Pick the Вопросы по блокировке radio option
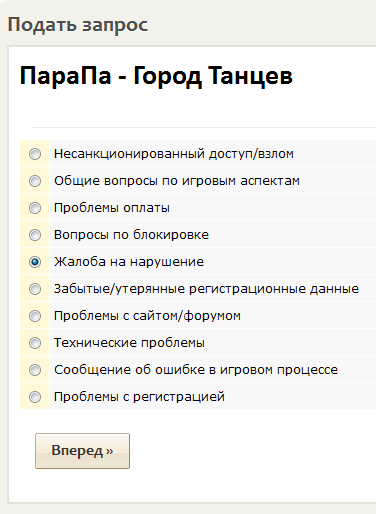The height and width of the screenshot is (514, 376). point(35,235)
